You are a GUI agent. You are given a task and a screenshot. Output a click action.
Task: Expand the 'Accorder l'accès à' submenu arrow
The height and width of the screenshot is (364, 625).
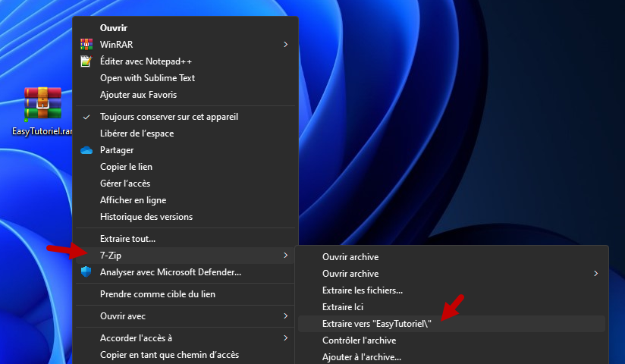pos(285,337)
